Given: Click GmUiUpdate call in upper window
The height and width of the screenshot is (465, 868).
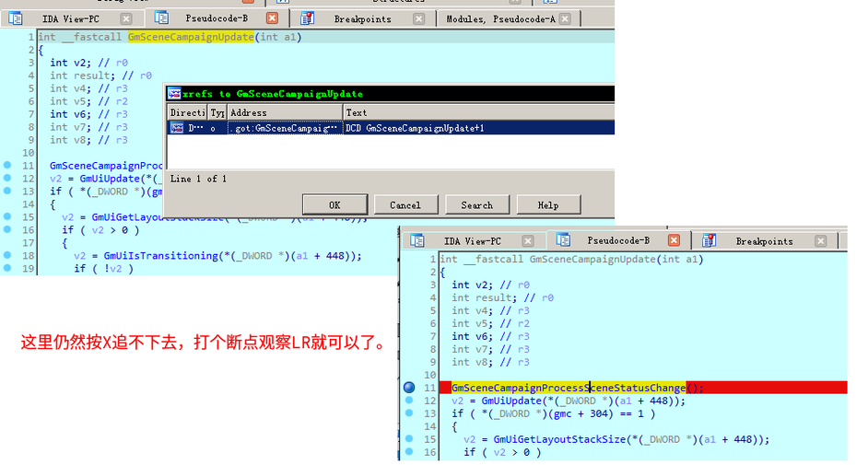Looking at the screenshot, I should click(110, 178).
